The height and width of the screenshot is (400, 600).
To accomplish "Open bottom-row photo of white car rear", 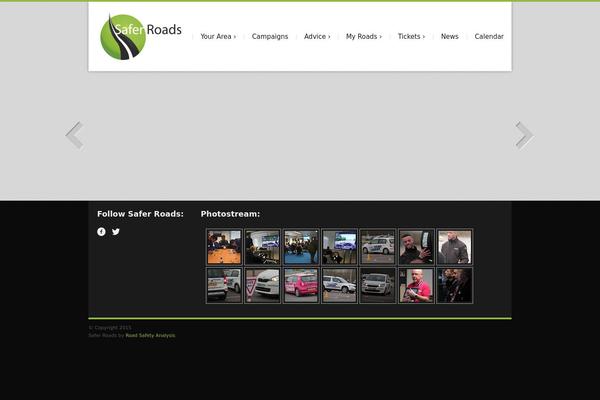I will 224,285.
